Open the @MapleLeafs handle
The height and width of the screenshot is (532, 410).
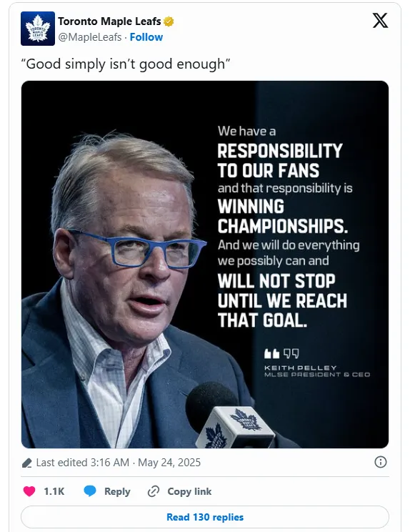(x=90, y=37)
